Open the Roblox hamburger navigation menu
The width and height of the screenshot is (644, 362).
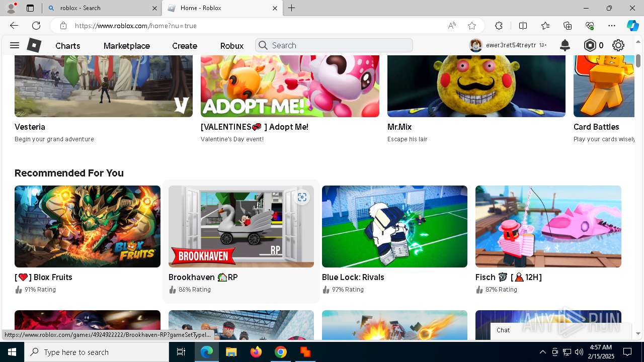[15, 45]
